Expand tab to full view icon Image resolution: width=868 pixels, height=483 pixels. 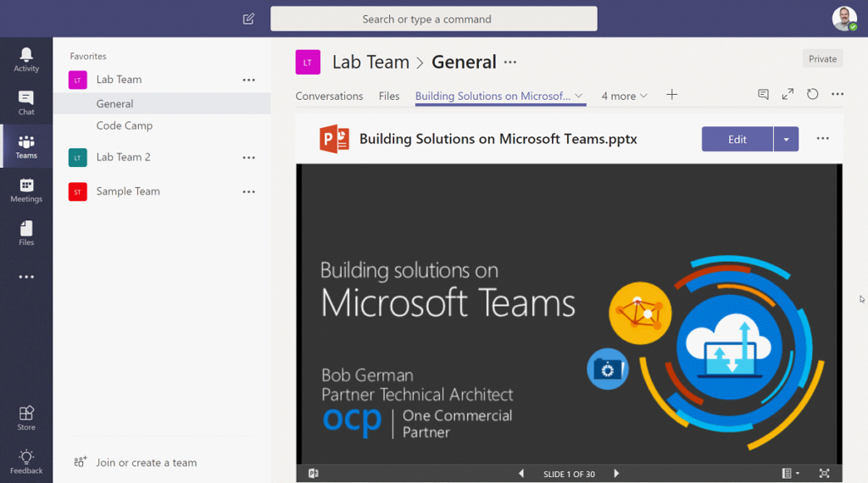[787, 94]
